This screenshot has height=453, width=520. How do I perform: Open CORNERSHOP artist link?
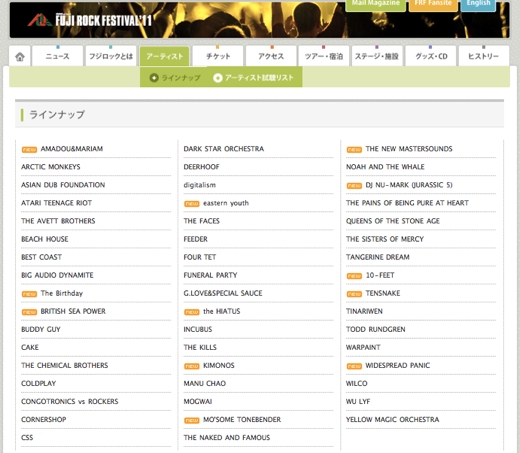pos(44,419)
